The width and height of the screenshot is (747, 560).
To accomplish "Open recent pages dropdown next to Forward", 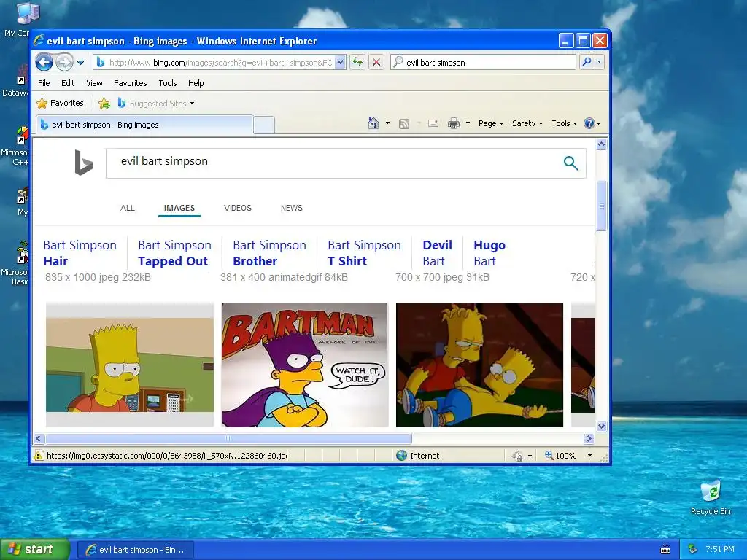I will click(80, 63).
